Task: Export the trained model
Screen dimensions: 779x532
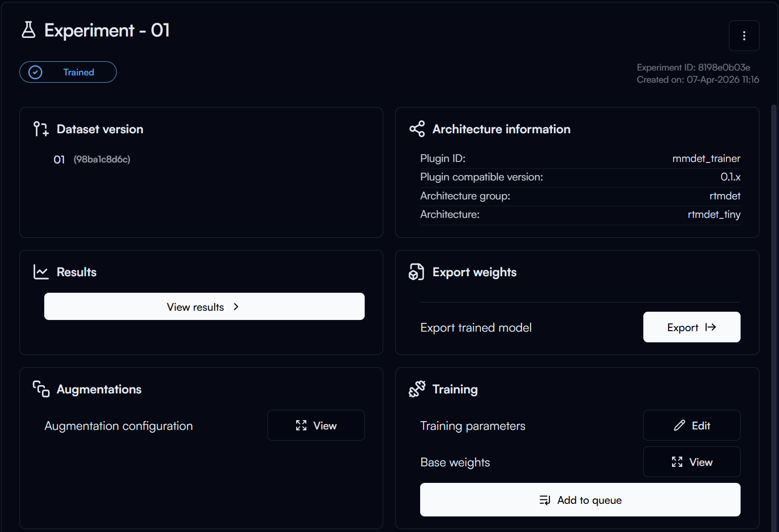Action: (x=691, y=327)
